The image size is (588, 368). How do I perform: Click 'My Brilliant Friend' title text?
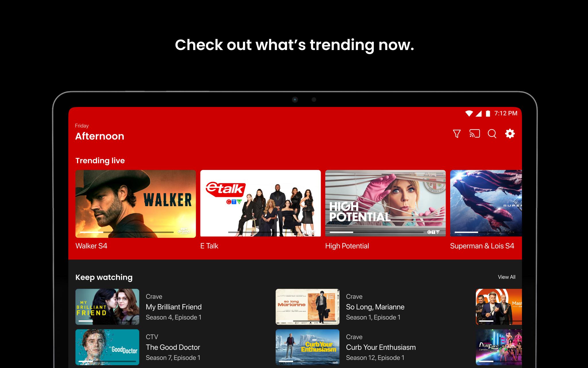174,307
